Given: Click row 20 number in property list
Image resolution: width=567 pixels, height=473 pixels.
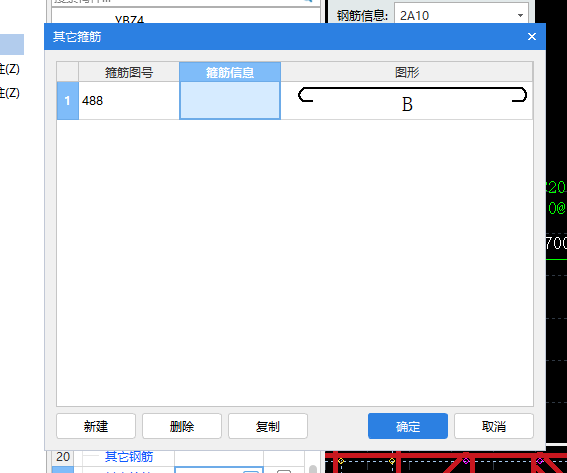Looking at the screenshot, I should [x=63, y=457].
